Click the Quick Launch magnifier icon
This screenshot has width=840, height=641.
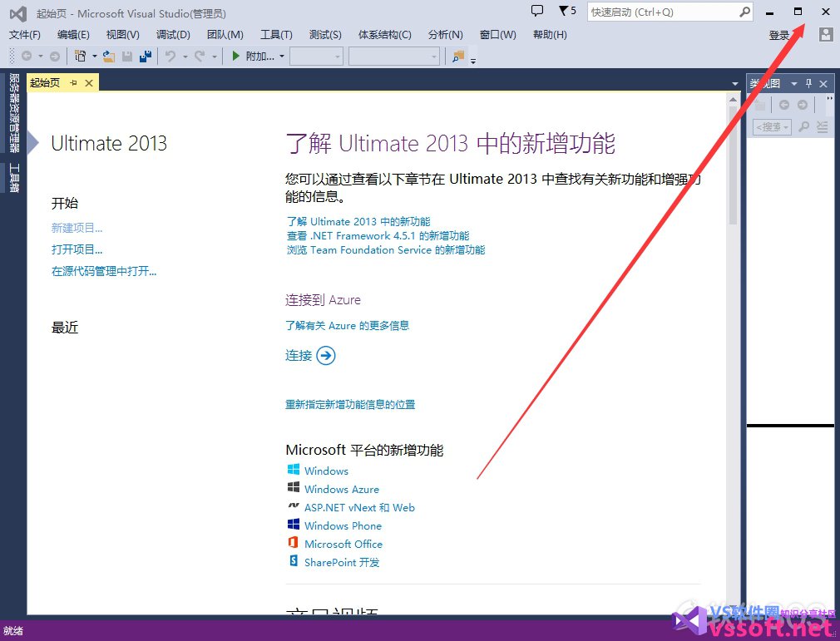point(744,12)
